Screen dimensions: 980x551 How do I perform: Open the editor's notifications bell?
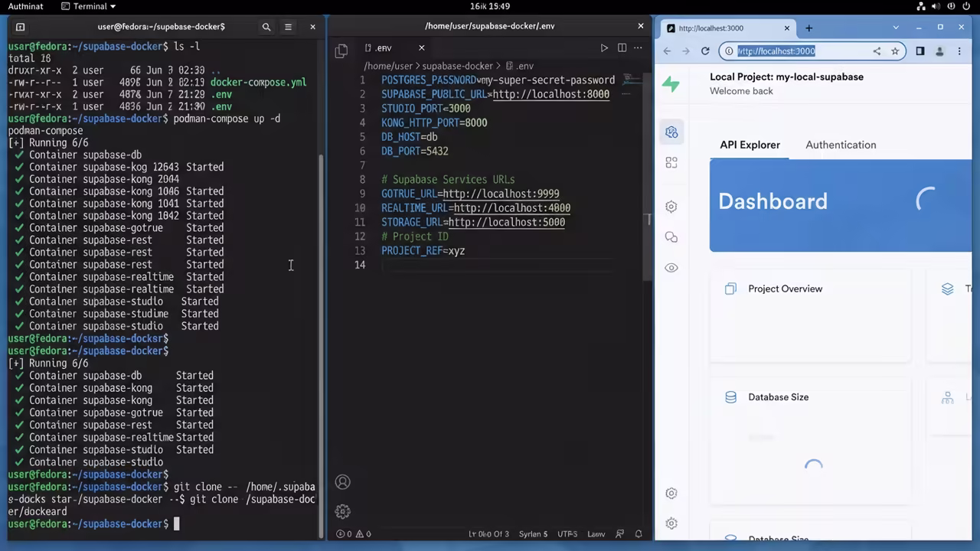[x=639, y=534]
